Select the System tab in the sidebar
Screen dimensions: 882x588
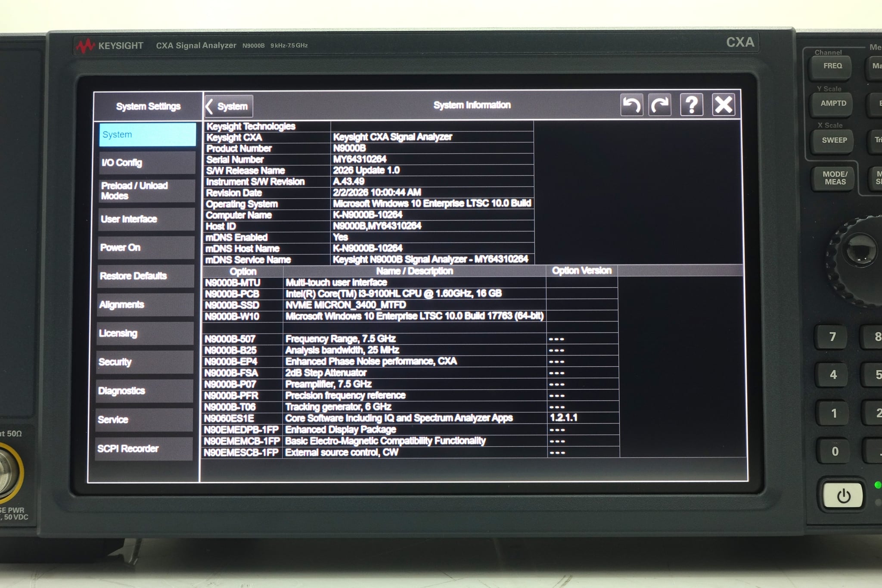point(147,134)
